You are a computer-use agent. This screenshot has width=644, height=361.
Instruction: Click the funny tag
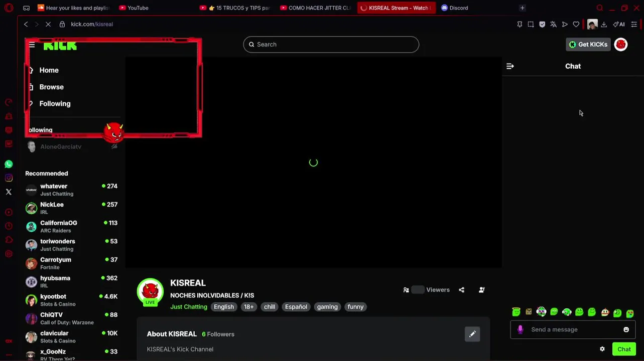pyautogui.click(x=355, y=307)
